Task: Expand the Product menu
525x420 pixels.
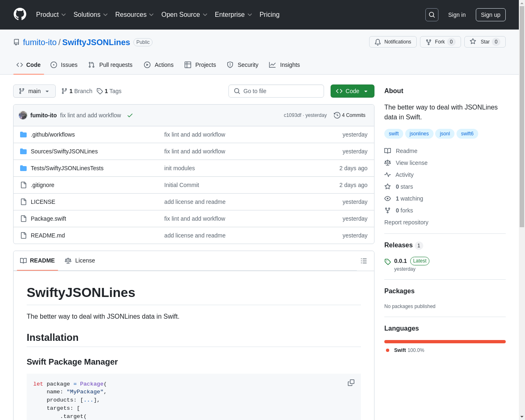Action: point(51,15)
